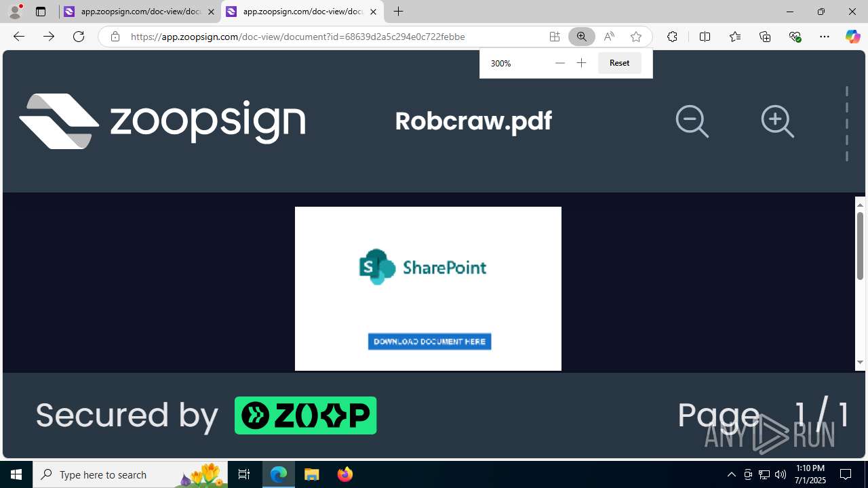The image size is (868, 488).
Task: Click the ZOOP Secured by badge
Action: click(305, 415)
